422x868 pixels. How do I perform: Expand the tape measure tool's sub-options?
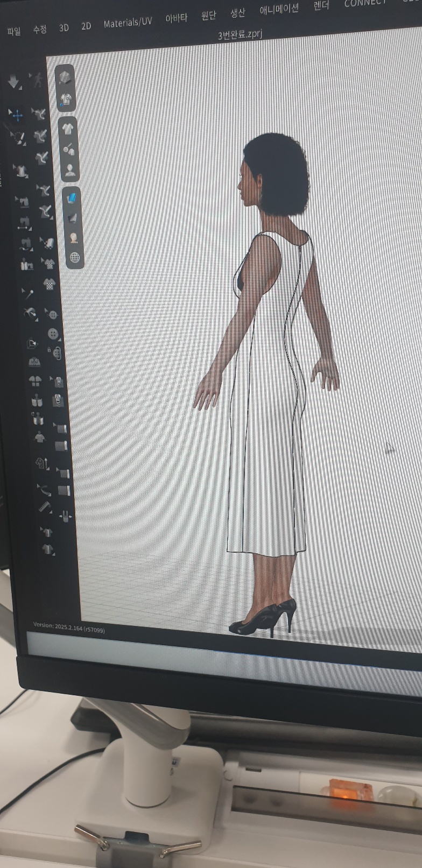[50, 511]
